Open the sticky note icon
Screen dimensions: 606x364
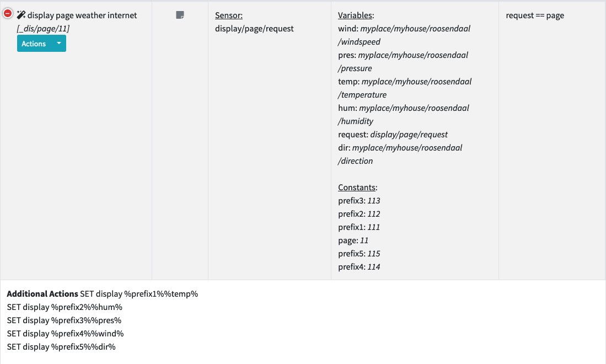coord(180,15)
